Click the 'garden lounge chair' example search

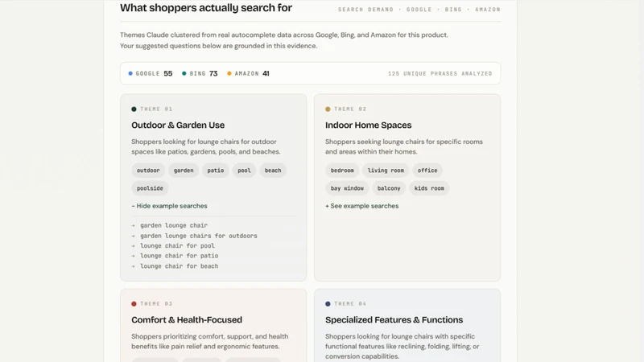[174, 225]
